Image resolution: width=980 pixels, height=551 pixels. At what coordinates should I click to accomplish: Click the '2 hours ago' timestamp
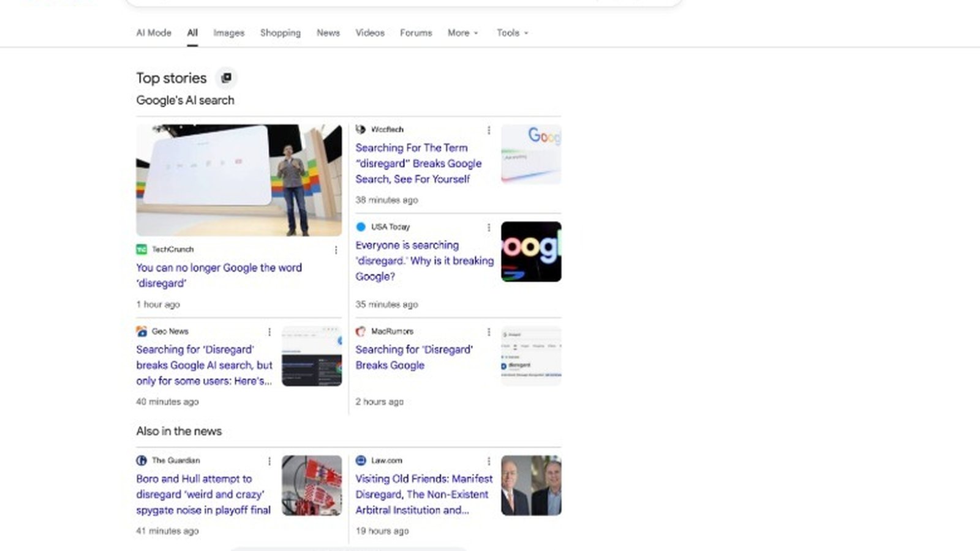tap(379, 402)
